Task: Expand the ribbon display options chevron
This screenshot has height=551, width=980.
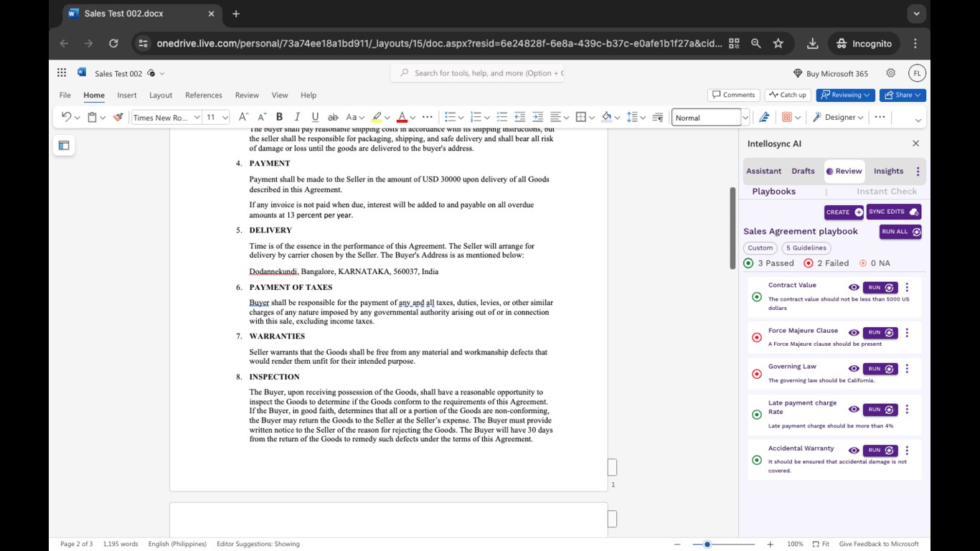Action: click(x=918, y=119)
